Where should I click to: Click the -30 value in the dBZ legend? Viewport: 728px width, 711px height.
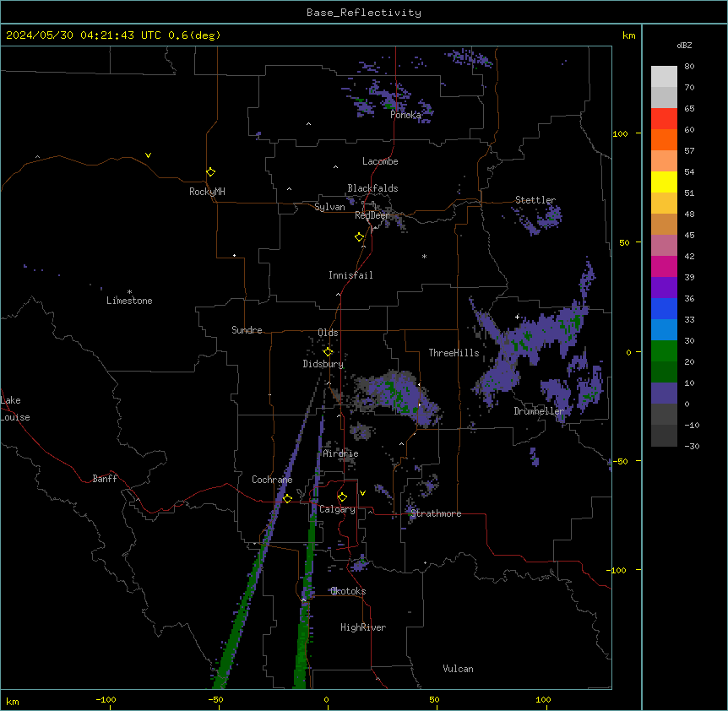coord(692,447)
